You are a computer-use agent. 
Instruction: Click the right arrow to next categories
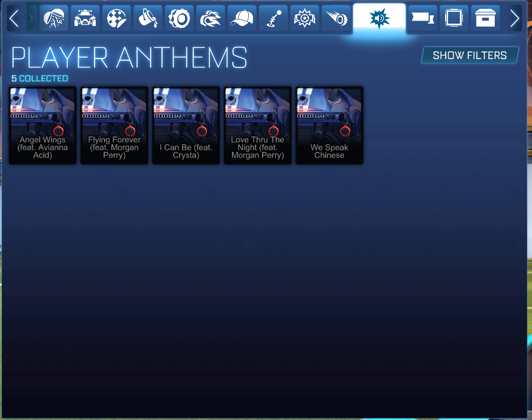pyautogui.click(x=514, y=18)
